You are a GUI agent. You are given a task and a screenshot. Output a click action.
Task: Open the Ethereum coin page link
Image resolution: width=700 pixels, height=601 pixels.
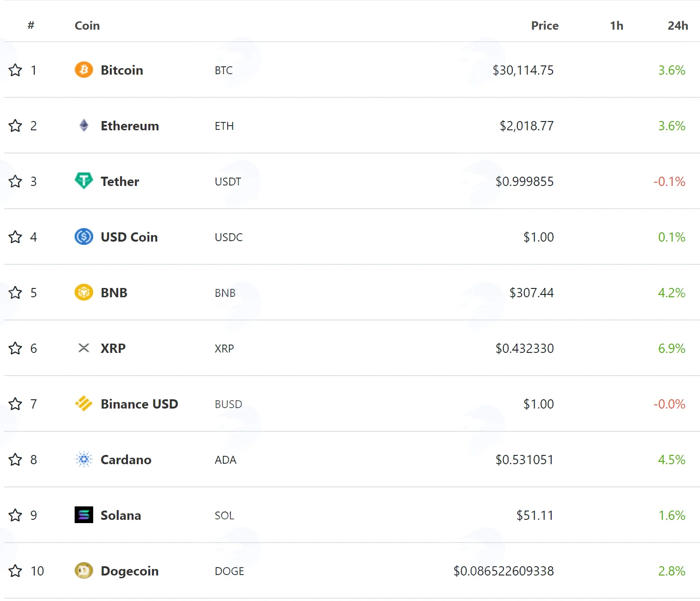[130, 126]
